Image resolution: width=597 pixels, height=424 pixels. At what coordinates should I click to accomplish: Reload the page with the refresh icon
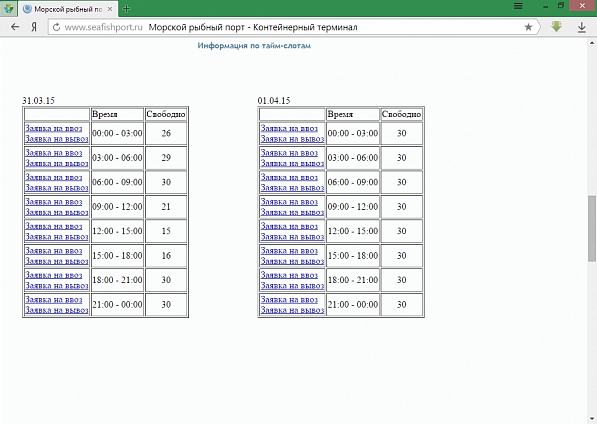coord(56,27)
